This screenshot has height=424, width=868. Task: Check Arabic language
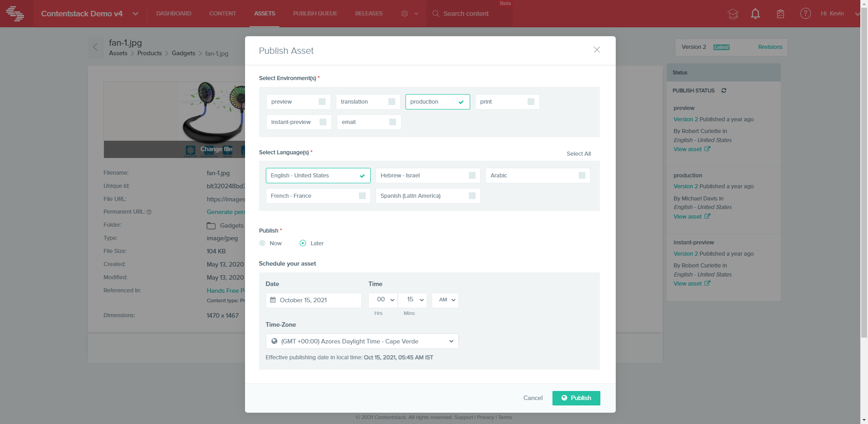tap(582, 175)
